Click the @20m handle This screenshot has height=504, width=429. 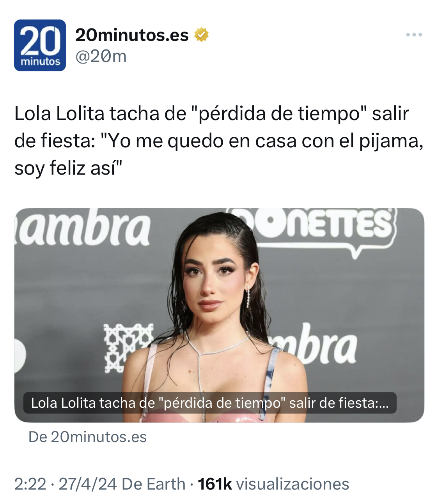101,56
